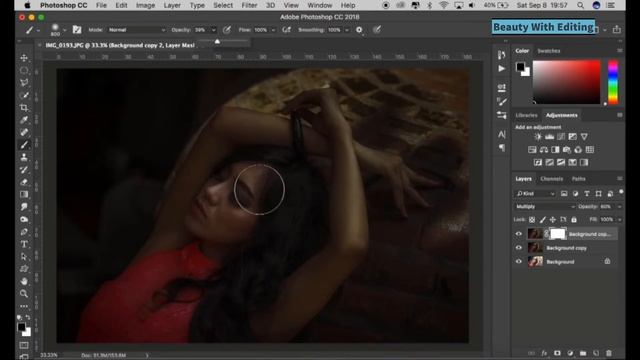The image size is (640, 360).
Task: Switch to the Libraries tab
Action: click(x=526, y=115)
